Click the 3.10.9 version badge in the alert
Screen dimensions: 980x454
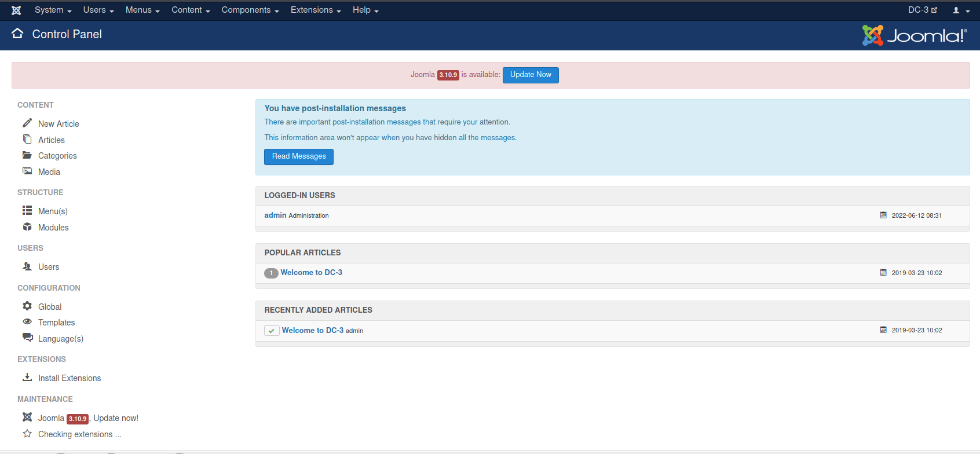(448, 75)
